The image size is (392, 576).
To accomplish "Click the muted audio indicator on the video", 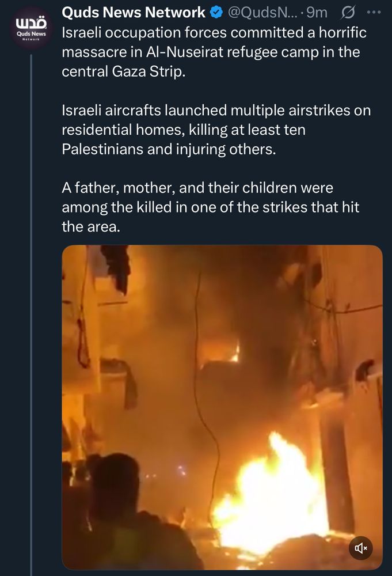I will click(x=362, y=548).
